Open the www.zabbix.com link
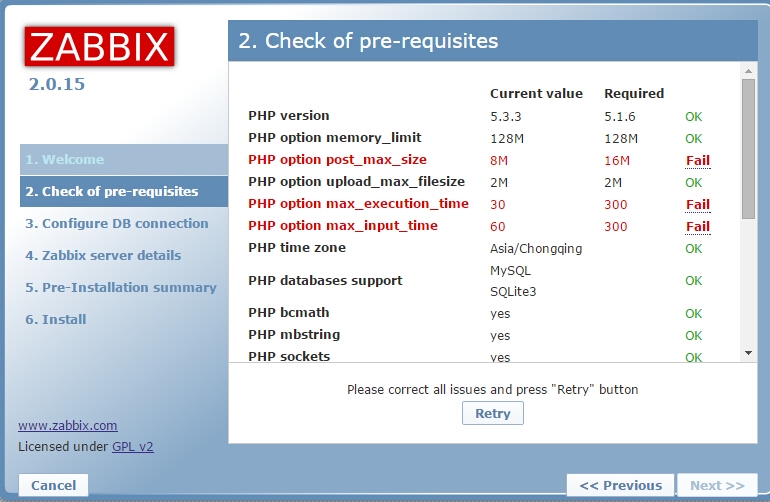 click(68, 425)
